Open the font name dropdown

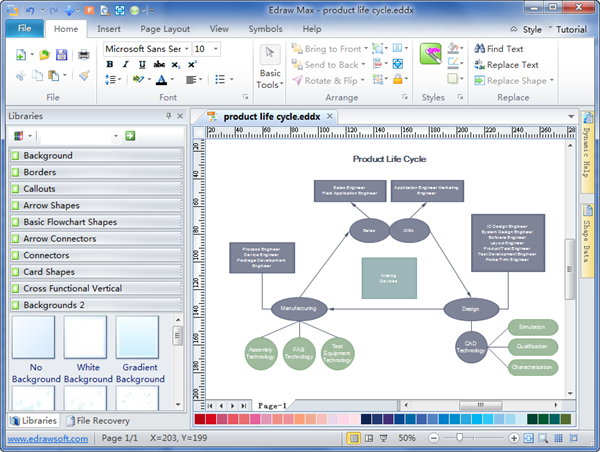pos(186,48)
